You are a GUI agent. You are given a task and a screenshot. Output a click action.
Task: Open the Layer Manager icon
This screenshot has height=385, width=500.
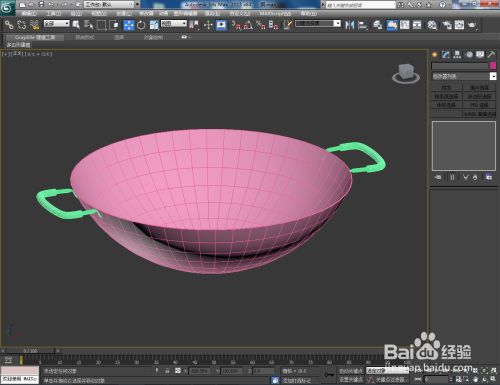point(377,25)
